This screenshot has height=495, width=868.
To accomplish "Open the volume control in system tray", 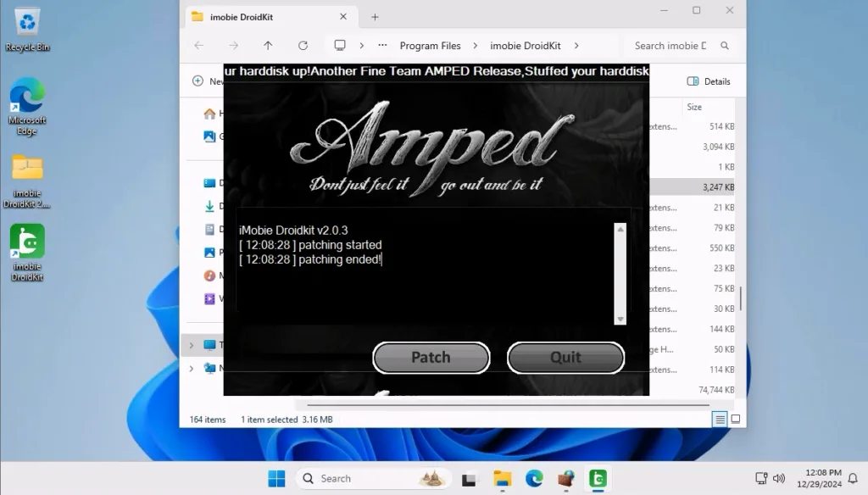I will (x=779, y=478).
